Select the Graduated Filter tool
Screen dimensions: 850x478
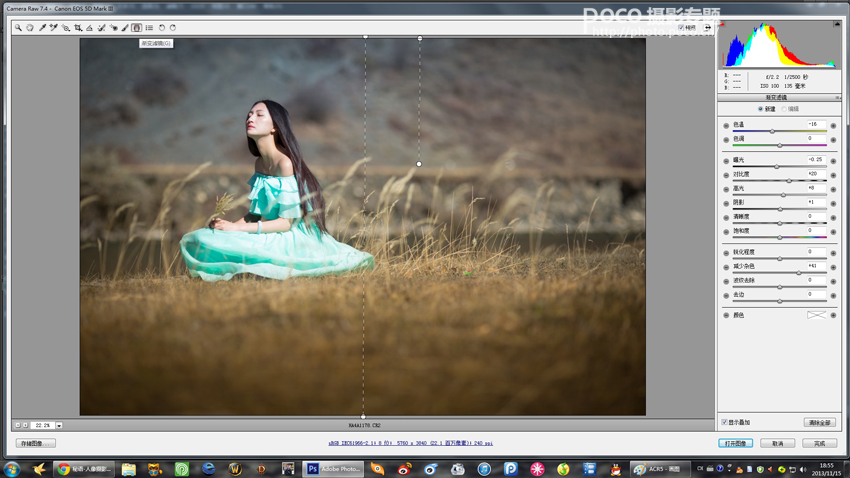(x=137, y=28)
